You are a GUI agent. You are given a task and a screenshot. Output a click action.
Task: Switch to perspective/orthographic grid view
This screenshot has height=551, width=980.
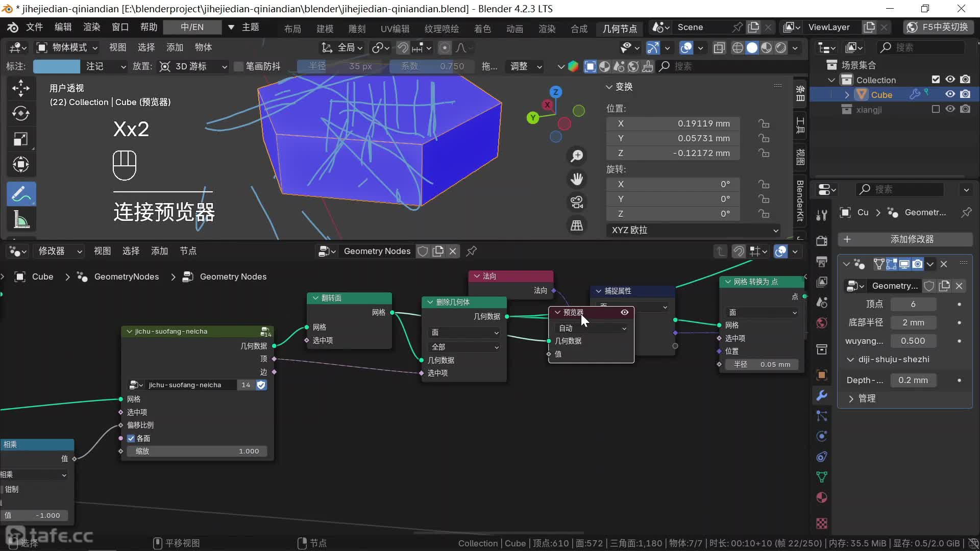pos(577,226)
